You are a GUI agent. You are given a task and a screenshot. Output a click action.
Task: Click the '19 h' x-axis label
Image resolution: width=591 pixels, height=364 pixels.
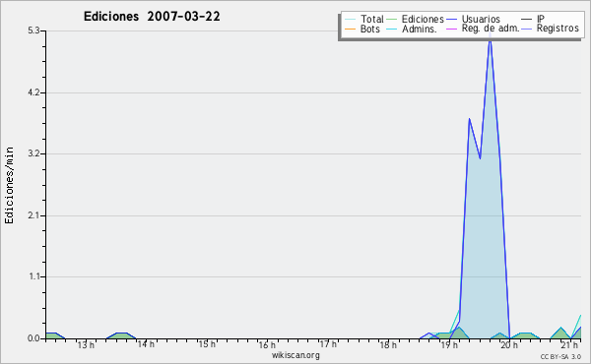pyautogui.click(x=449, y=344)
